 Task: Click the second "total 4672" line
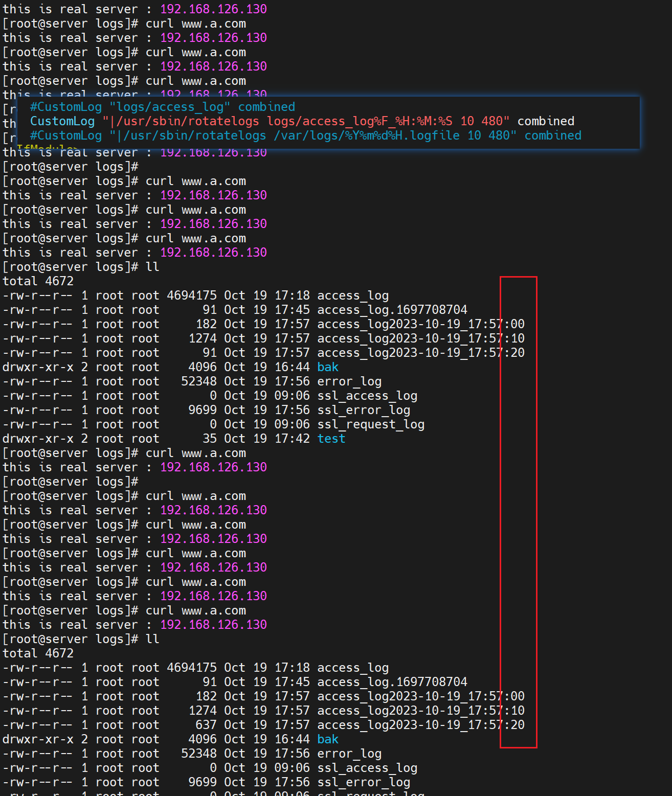38,653
